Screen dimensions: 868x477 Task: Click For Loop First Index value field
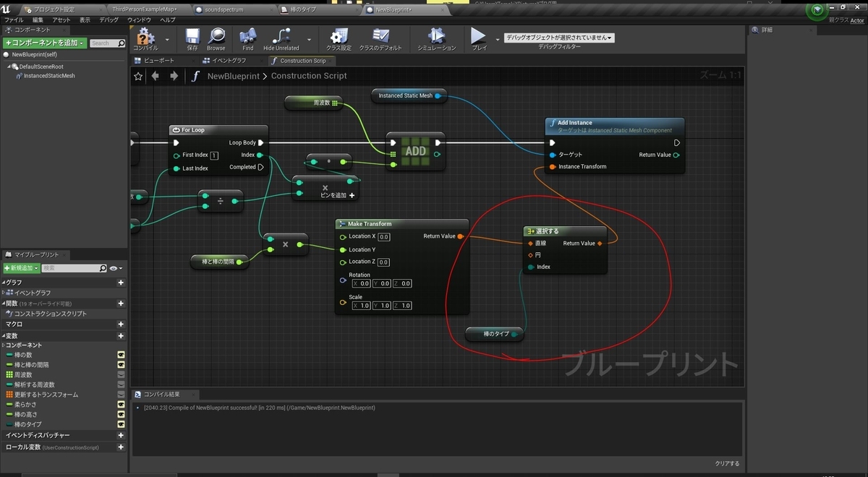pyautogui.click(x=214, y=155)
